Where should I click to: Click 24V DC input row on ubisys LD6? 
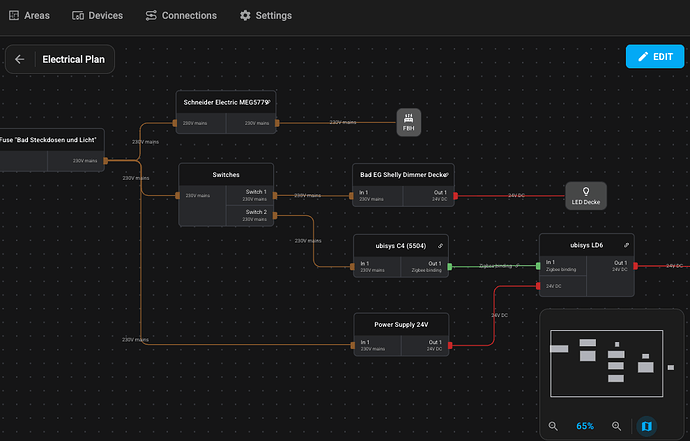pos(563,286)
